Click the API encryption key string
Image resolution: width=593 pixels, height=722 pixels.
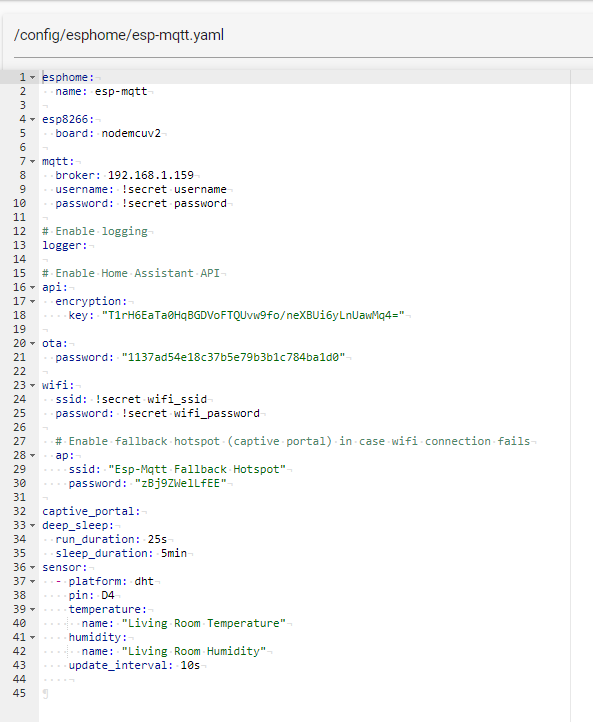point(253,315)
